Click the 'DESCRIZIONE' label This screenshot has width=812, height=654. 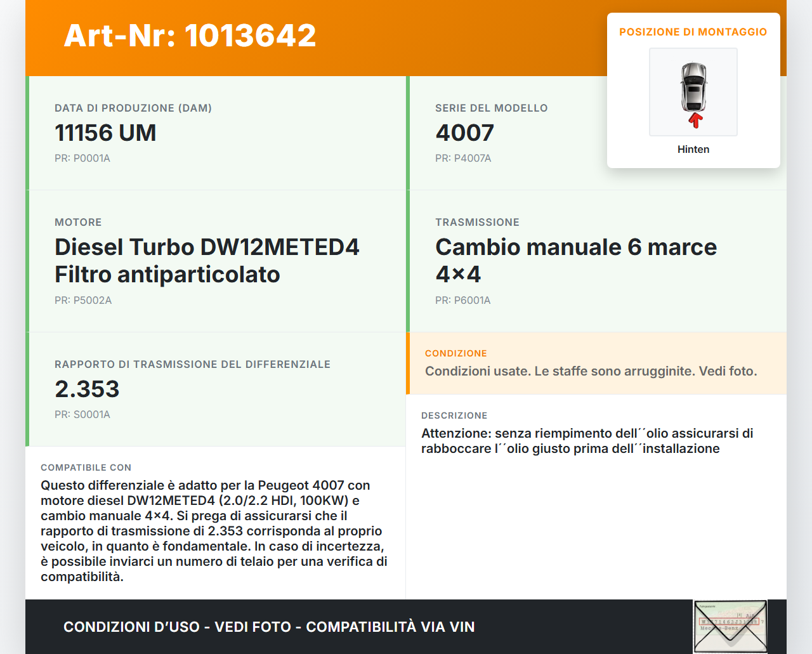point(454,415)
